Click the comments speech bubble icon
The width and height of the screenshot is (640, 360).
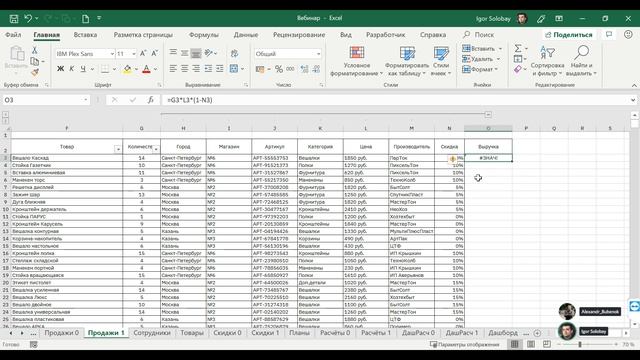click(609, 35)
